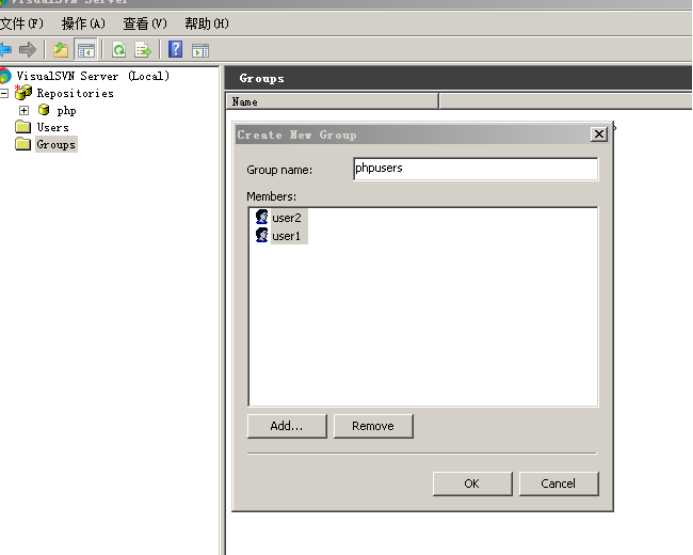Click the forward arrow toolbar icon

(27, 49)
